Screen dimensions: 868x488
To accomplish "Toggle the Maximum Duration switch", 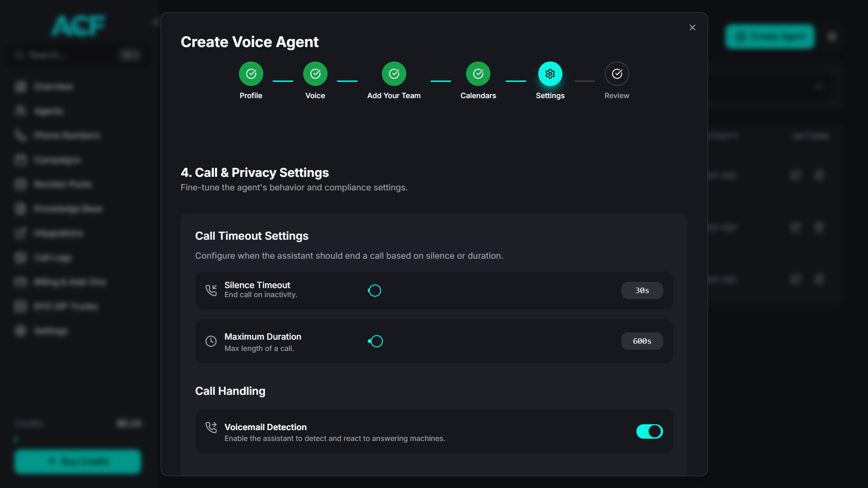I will [x=375, y=341].
